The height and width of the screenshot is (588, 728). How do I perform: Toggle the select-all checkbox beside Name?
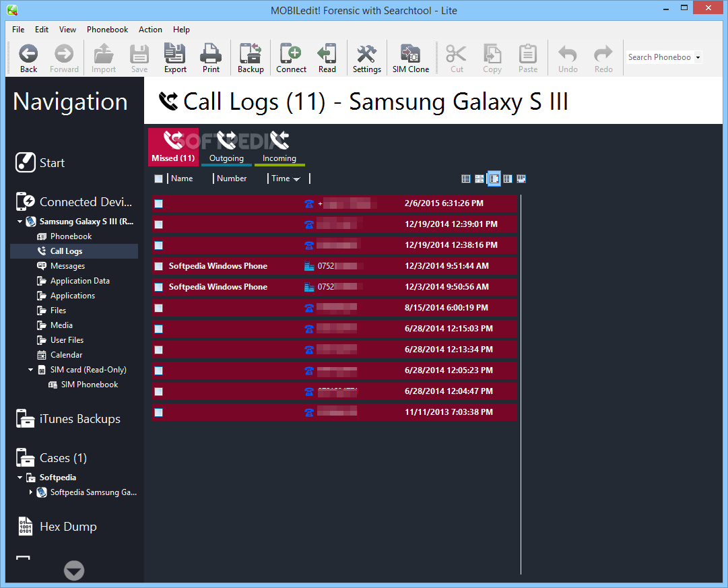(x=158, y=178)
